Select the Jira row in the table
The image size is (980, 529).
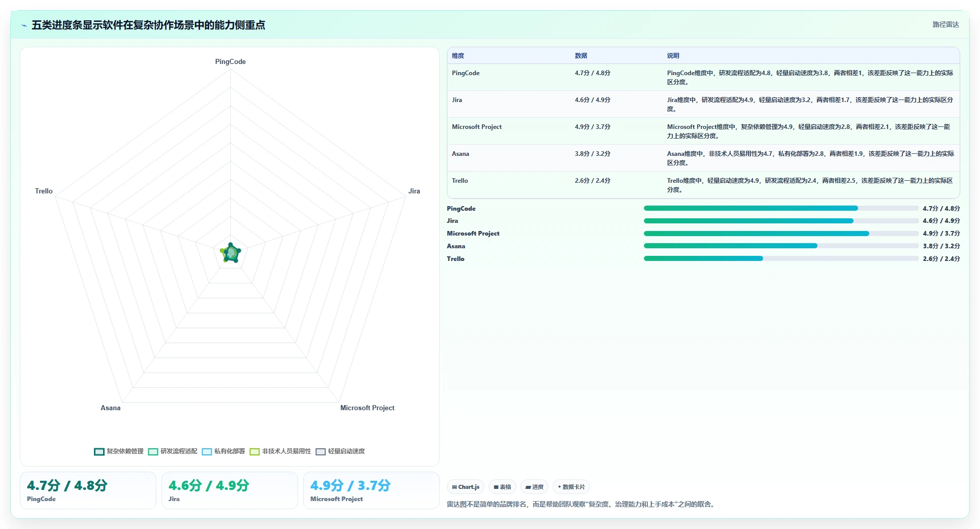[x=703, y=104]
